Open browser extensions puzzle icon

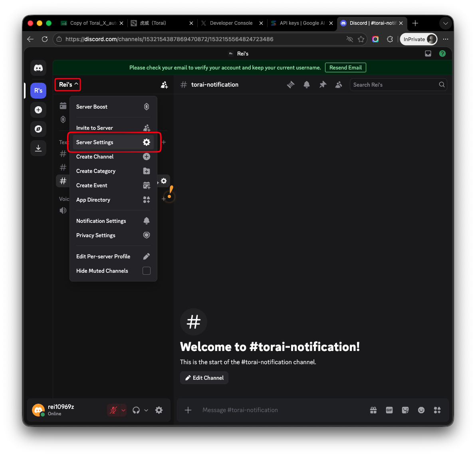[x=390, y=39]
